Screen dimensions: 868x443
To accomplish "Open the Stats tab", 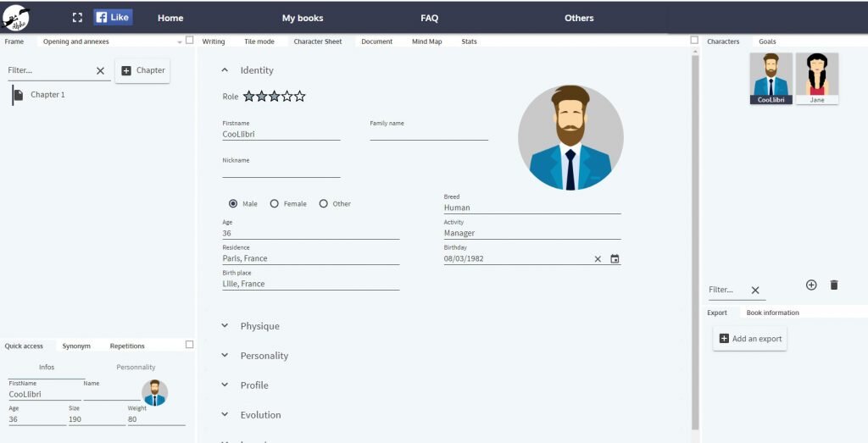I will (469, 42).
